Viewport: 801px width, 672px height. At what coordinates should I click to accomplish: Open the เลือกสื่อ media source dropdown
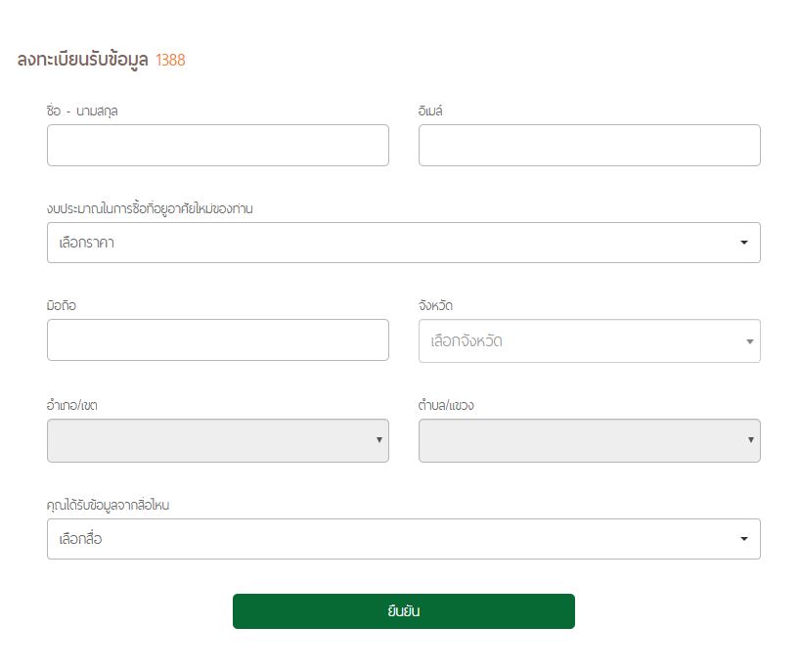pos(391,539)
